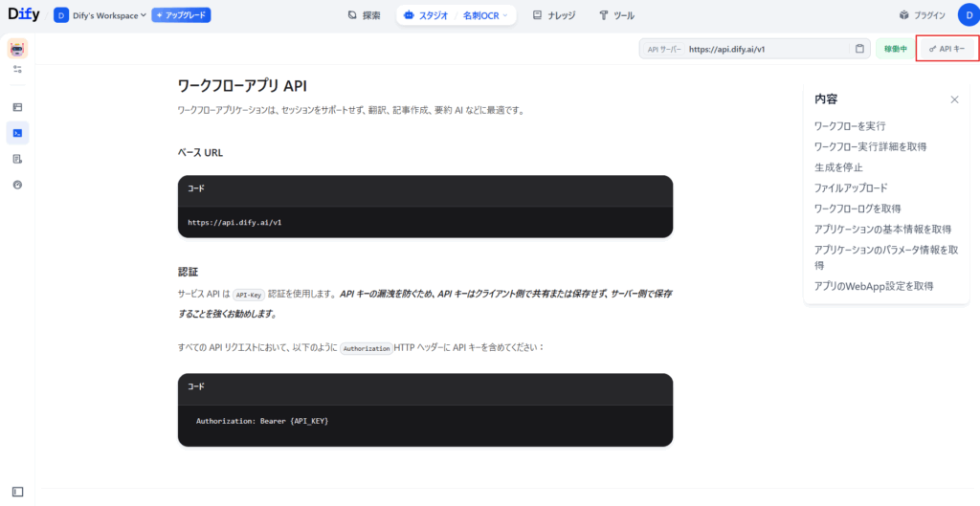
Task: Close the 内容 contents panel
Action: coord(954,99)
